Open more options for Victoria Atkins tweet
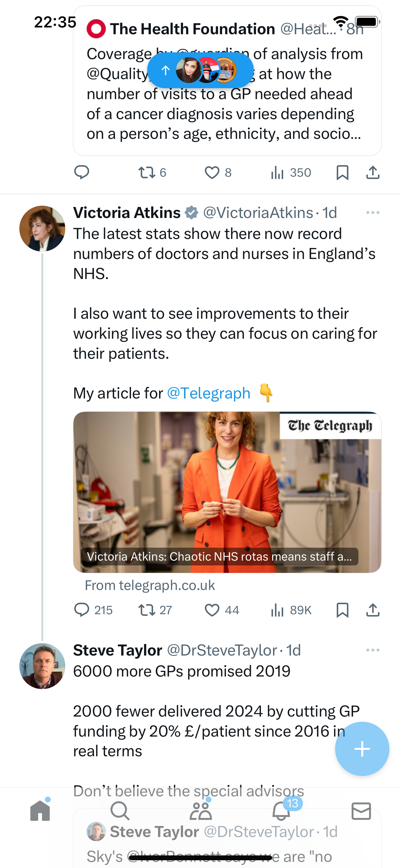This screenshot has height=868, width=401. tap(373, 212)
